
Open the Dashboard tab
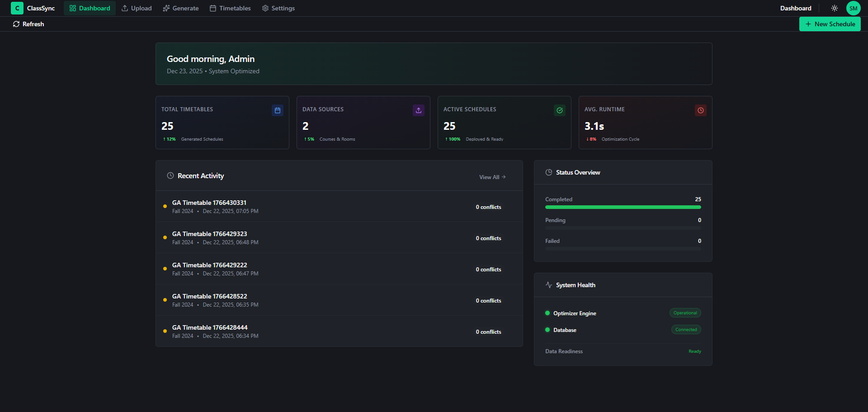click(90, 8)
